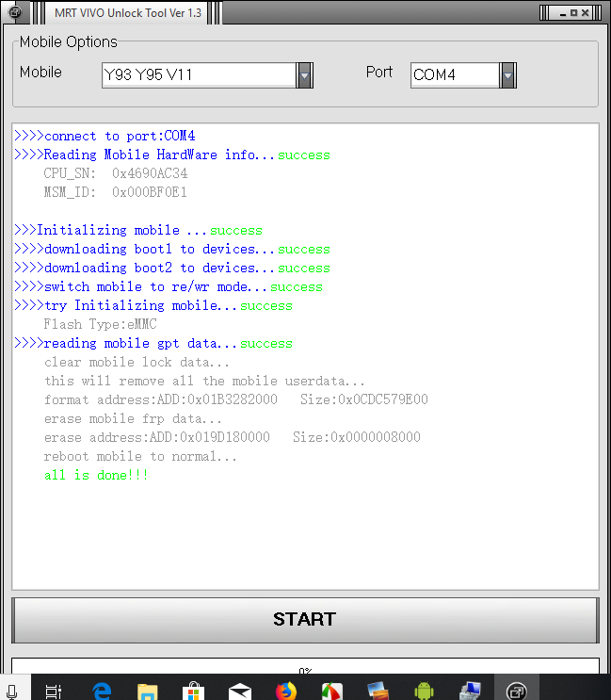The height and width of the screenshot is (700, 611).
Task: Close the MRT unlock tool window
Action: click(x=586, y=13)
